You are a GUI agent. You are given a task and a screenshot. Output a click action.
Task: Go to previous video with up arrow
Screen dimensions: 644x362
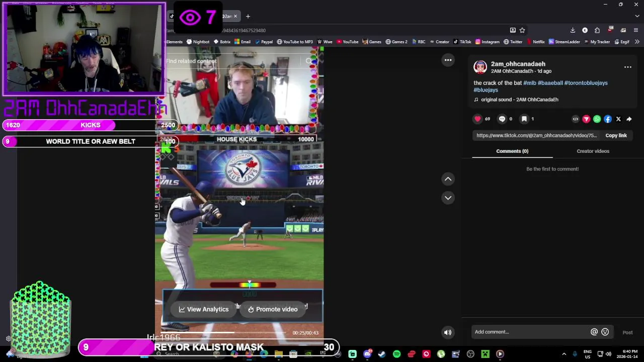point(448,179)
